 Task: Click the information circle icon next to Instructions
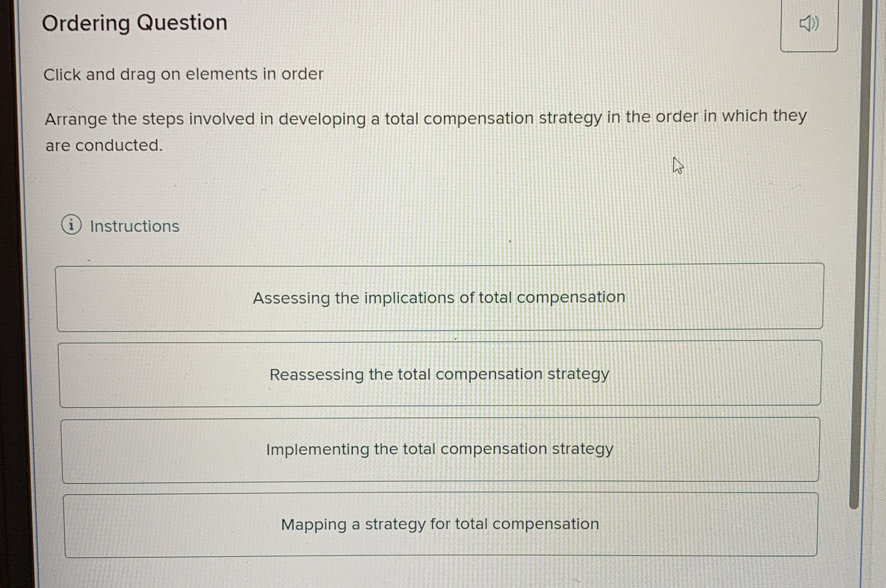tap(72, 225)
